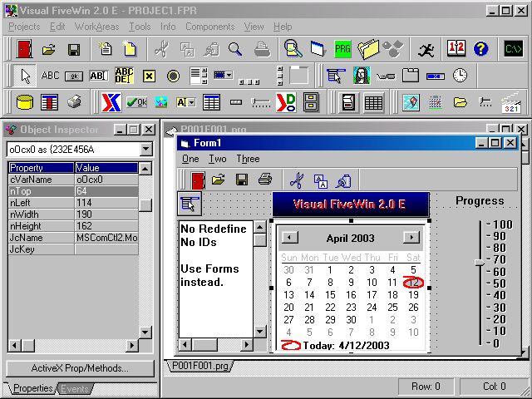Switch to the Events tab
This screenshot has width=532, height=399.
click(75, 388)
